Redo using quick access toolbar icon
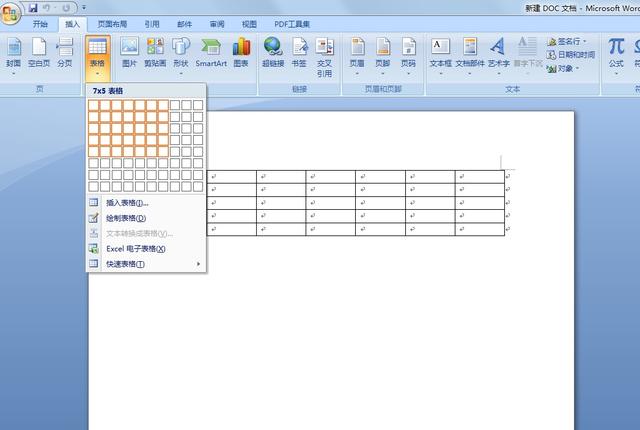 (67, 8)
